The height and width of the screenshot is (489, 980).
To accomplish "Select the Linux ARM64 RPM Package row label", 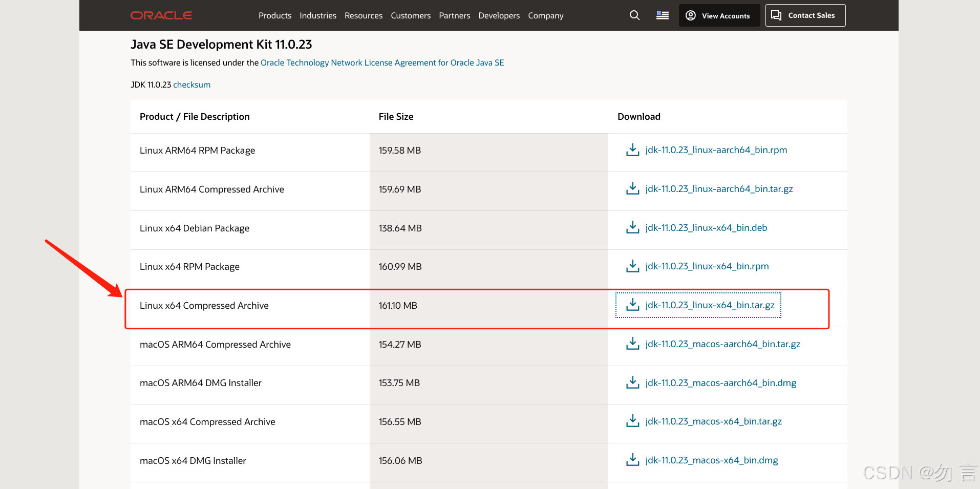I will click(197, 151).
